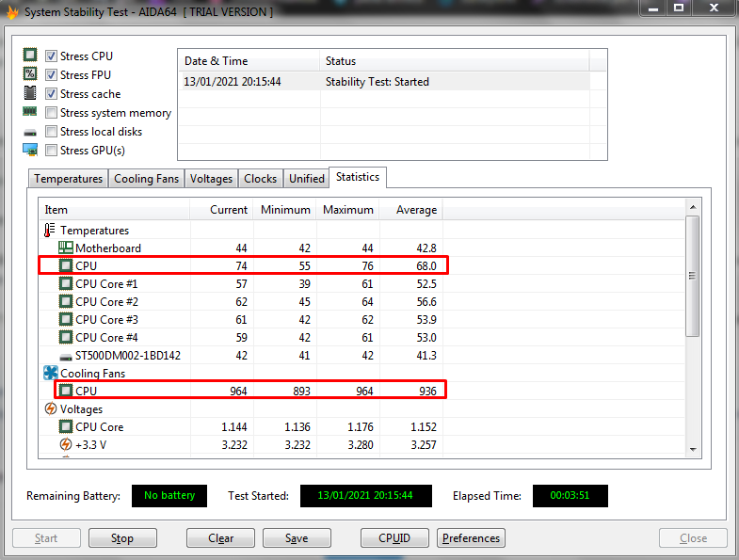739x560 pixels.
Task: Enable the Stress GPU(s) checkbox
Action: (51, 151)
